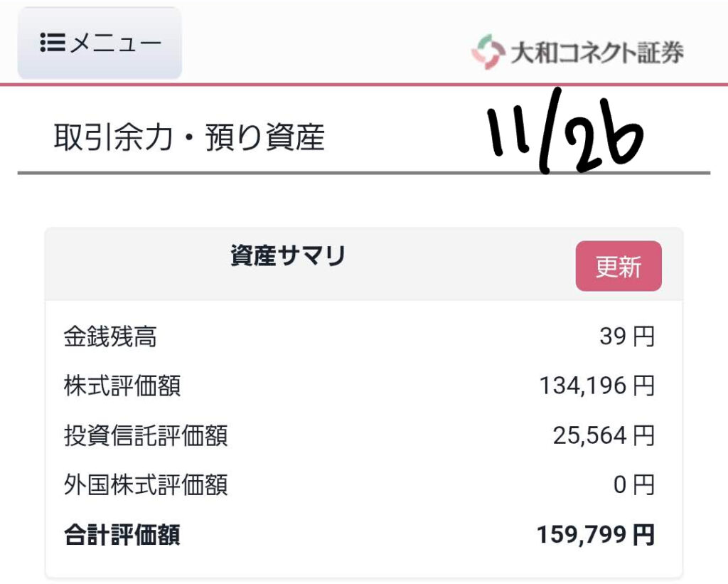Screen dimensions: 728x584
Task: Open the メニュー button
Action: pos(100,43)
